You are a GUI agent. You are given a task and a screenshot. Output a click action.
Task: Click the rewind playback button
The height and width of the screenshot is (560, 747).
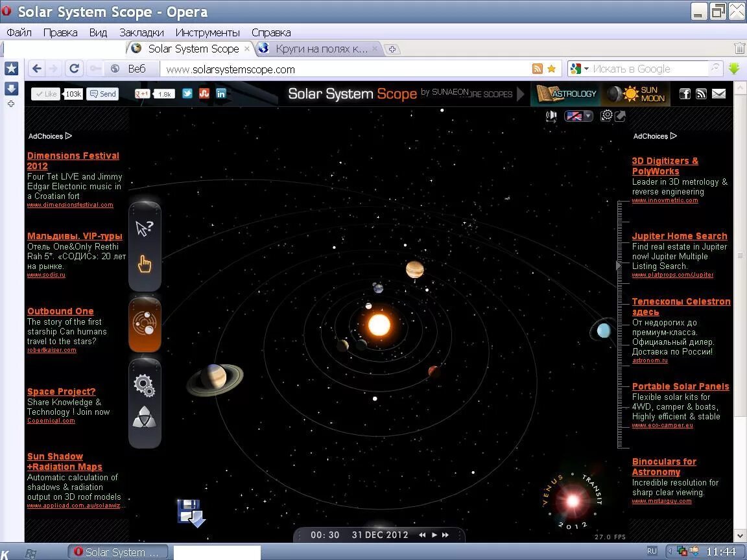point(422,535)
